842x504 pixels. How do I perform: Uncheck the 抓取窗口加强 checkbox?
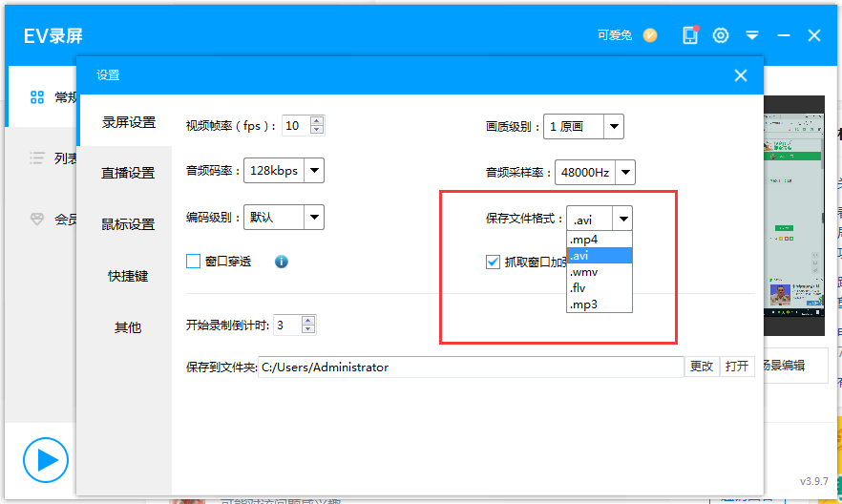coord(493,262)
